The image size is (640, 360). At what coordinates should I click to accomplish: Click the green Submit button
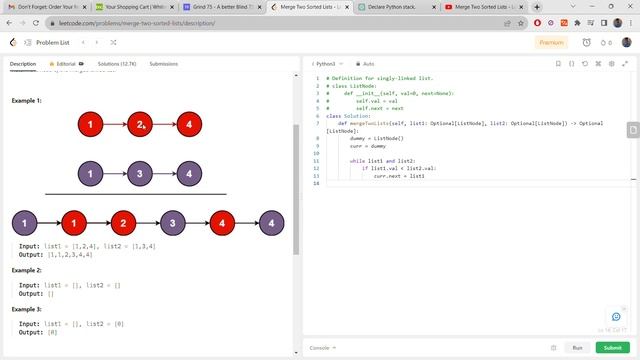[613, 348]
